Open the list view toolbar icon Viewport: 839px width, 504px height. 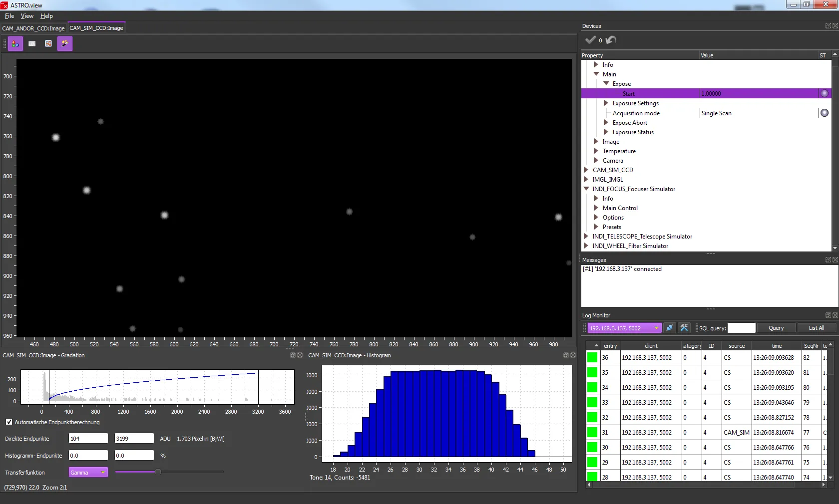(x=48, y=44)
